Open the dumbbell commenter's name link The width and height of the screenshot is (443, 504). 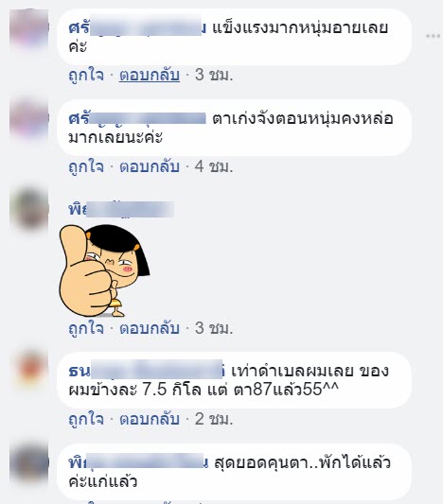coord(147,371)
